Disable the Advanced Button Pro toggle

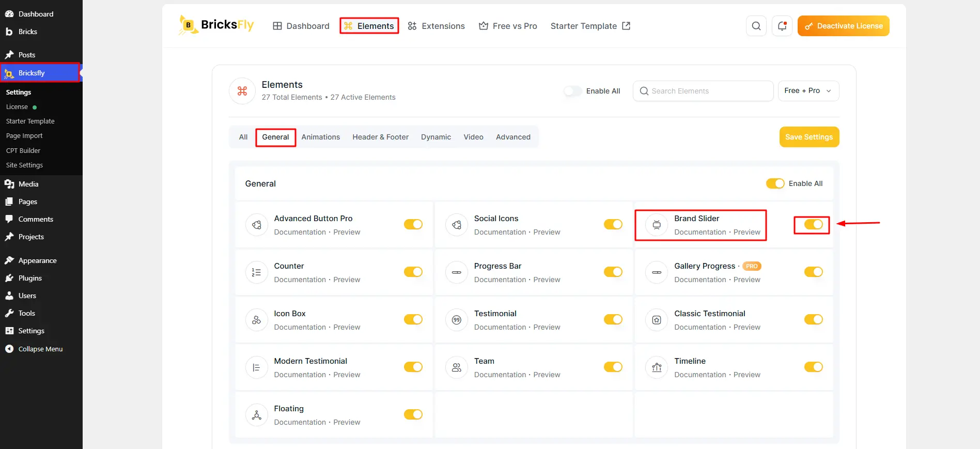(x=413, y=224)
